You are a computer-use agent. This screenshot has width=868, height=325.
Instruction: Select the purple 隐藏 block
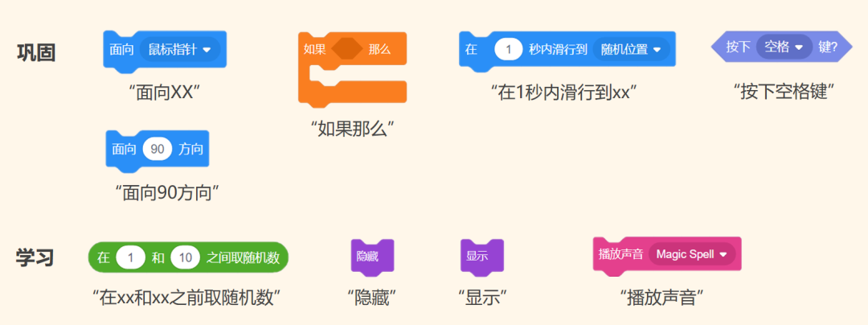click(372, 257)
